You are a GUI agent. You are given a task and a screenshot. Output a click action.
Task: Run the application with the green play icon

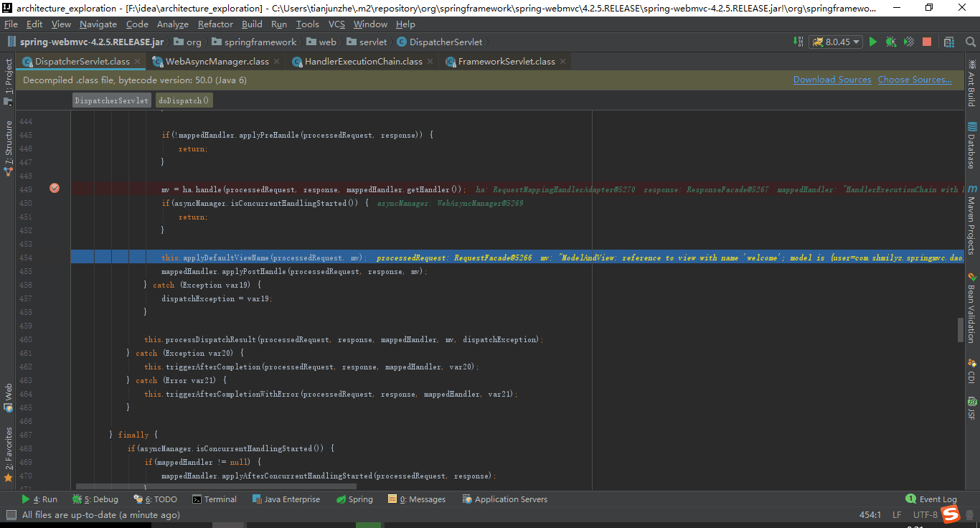click(873, 42)
